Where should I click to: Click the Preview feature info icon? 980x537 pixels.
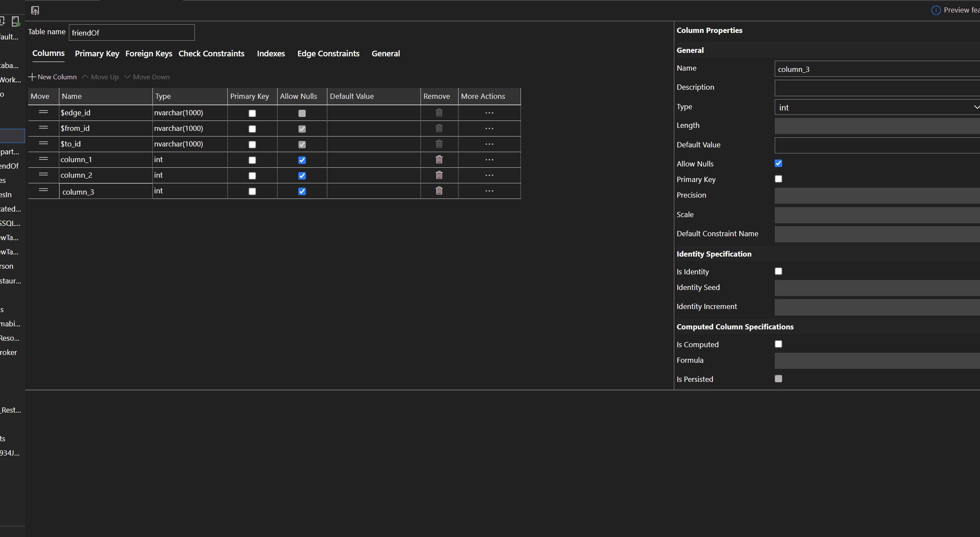936,10
